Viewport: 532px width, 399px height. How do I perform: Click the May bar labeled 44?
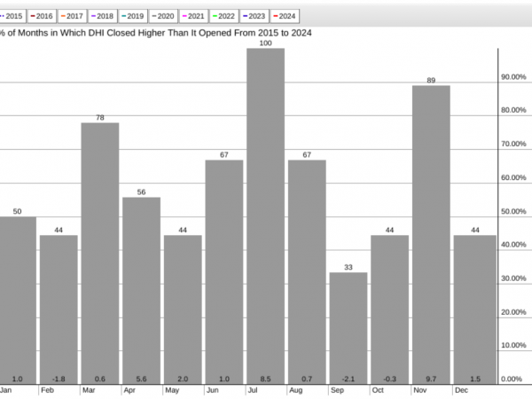point(183,309)
